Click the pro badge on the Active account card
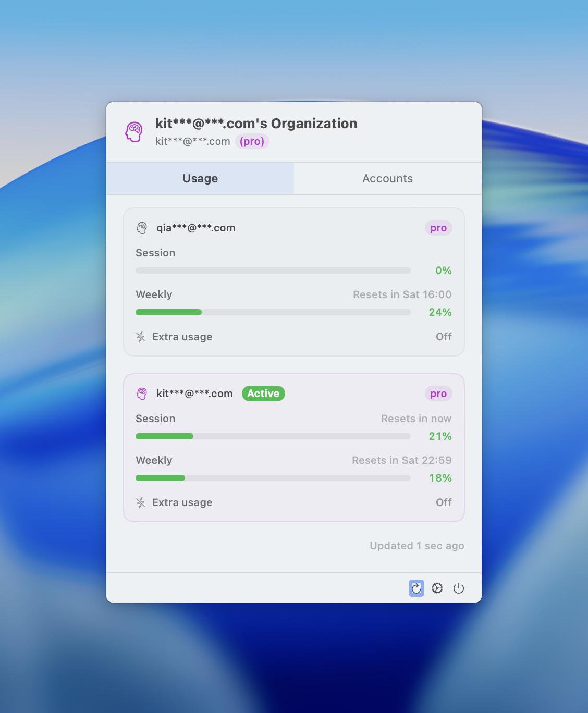The width and height of the screenshot is (588, 713). [x=438, y=394]
